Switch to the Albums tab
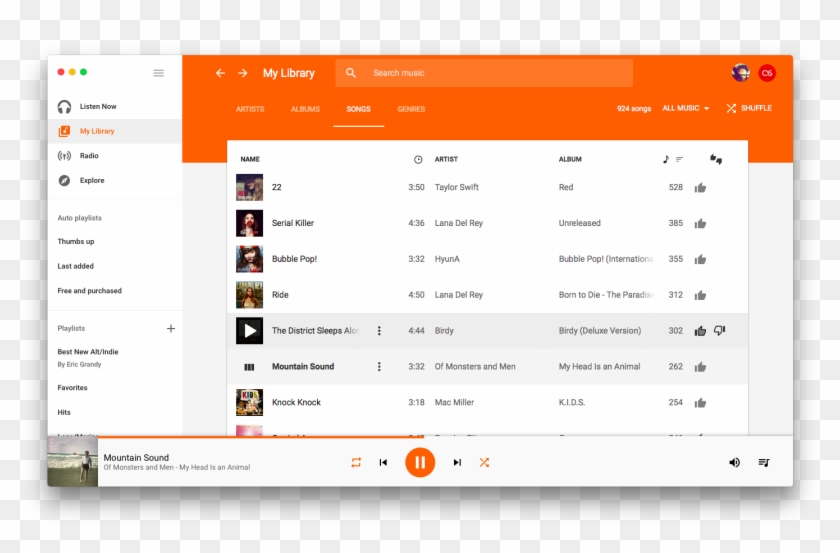 tap(305, 109)
